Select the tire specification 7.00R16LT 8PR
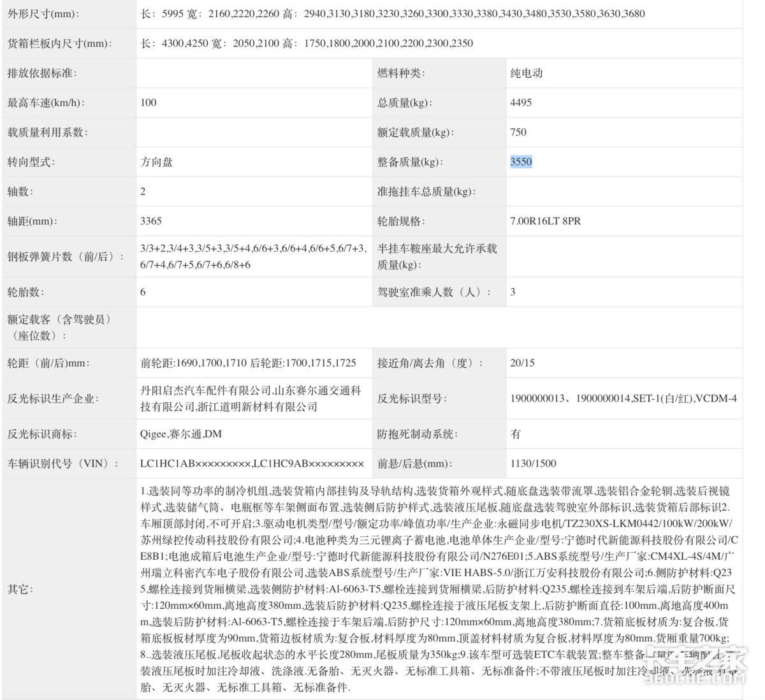The width and height of the screenshot is (765, 700). 545,221
